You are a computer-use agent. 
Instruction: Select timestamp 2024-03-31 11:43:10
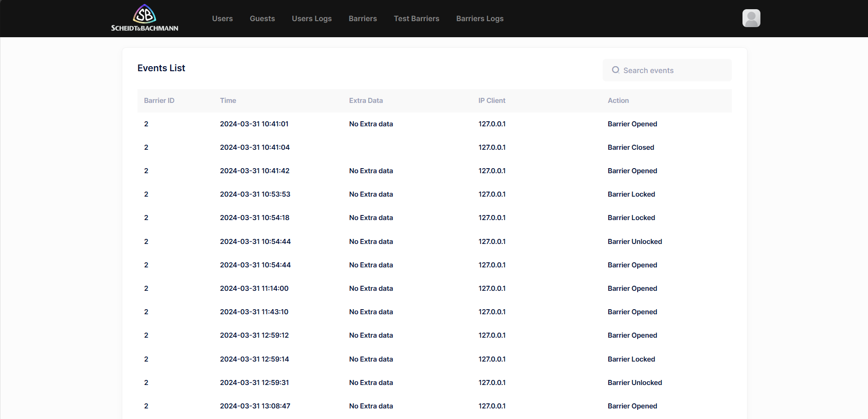254,312
